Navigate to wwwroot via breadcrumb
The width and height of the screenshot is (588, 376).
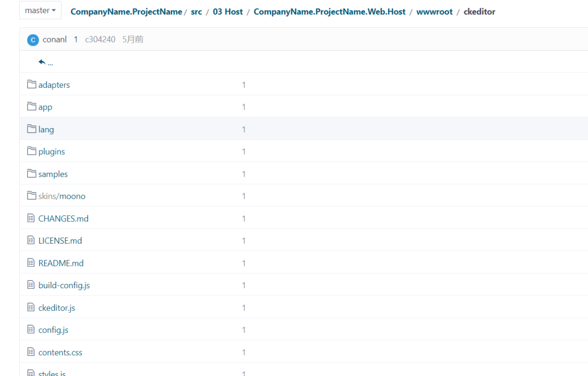[434, 11]
